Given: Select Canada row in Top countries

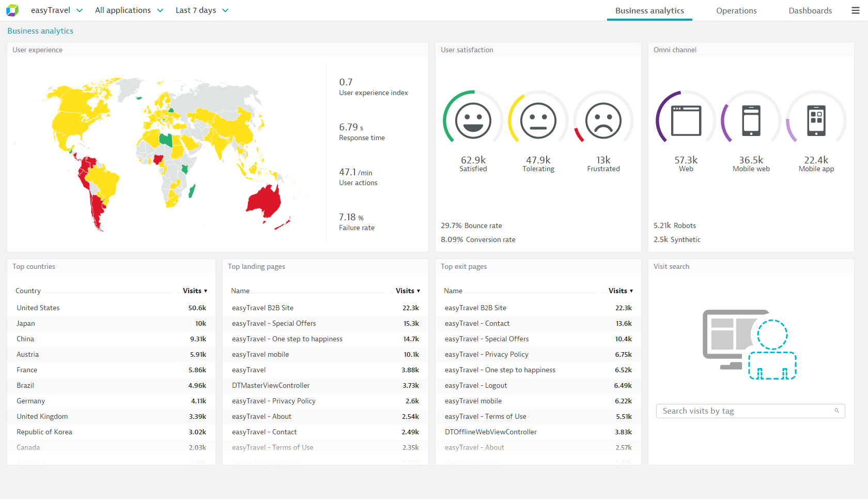Looking at the screenshot, I should pos(111,447).
